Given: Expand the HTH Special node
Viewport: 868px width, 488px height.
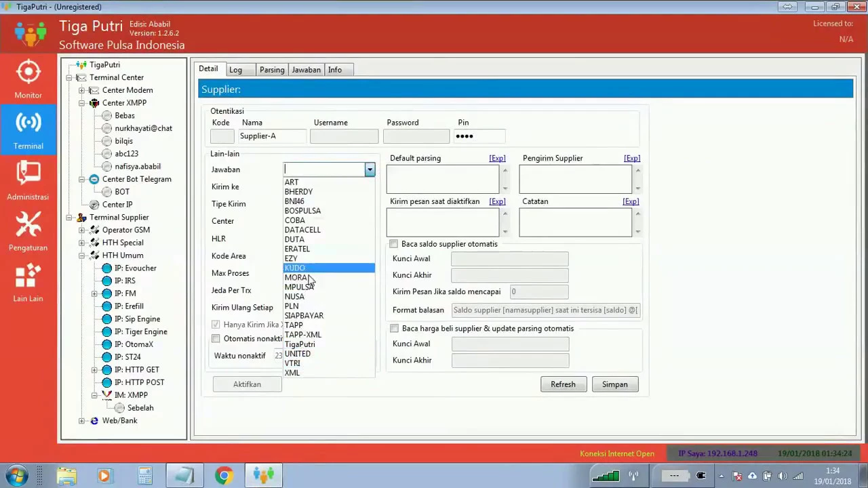Looking at the screenshot, I should tap(81, 243).
